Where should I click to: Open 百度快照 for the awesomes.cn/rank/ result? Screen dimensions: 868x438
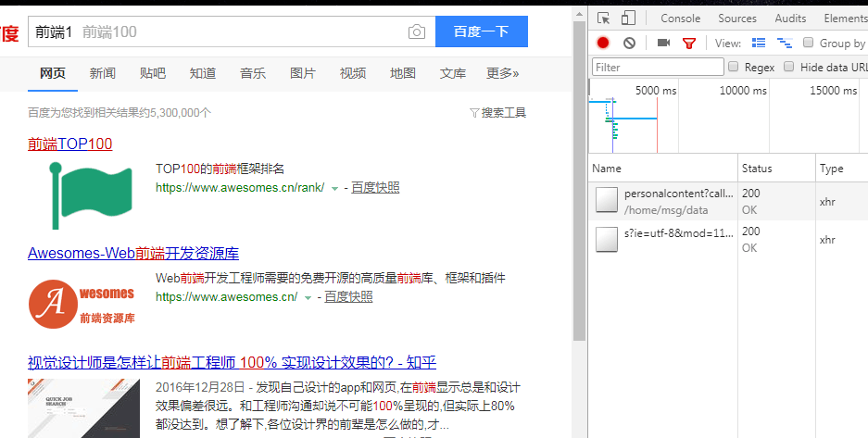375,187
